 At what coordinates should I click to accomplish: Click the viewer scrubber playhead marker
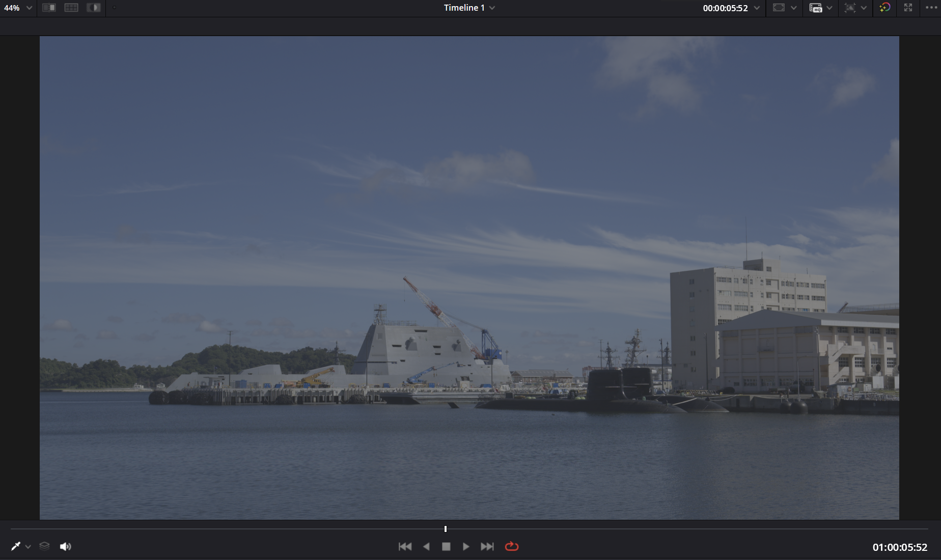(x=446, y=529)
